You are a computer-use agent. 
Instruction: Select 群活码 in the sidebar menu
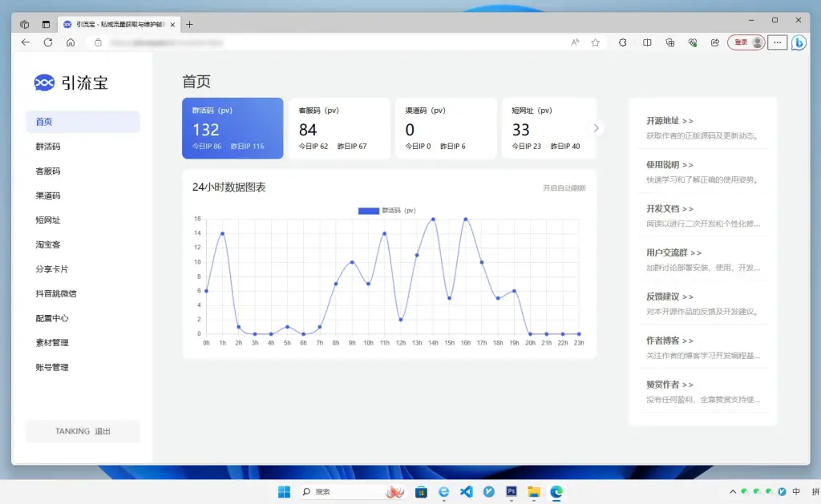coord(48,147)
